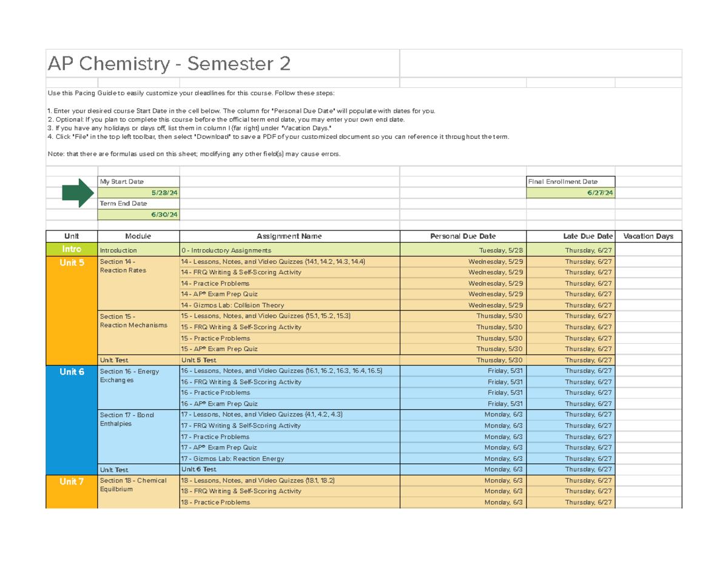This screenshot has height=562, width=728.
Task: Select the My Start Date value cell showing 5/28/24
Action: click(138, 192)
